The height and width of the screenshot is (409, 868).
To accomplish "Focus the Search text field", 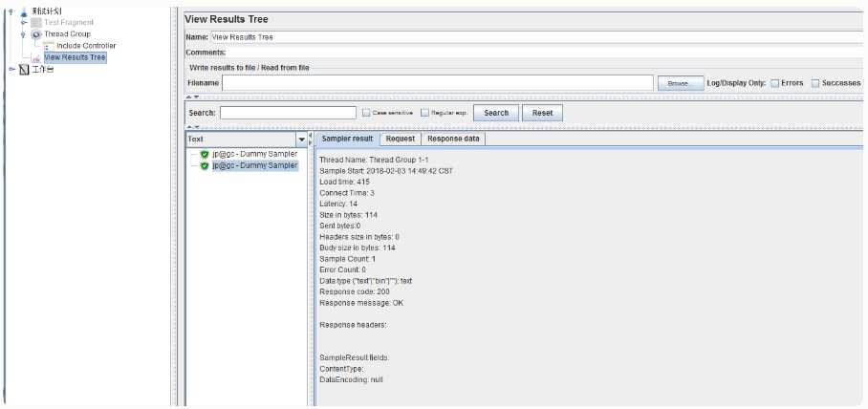I will [x=288, y=113].
